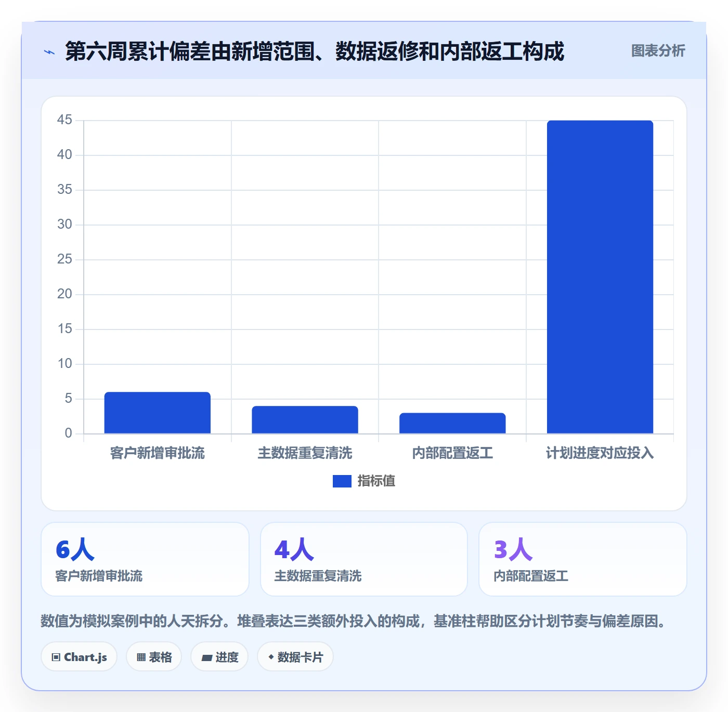This screenshot has width=728, height=712.
Task: Click the chart title 第六周累计偏差 heading
Action: coord(315,51)
